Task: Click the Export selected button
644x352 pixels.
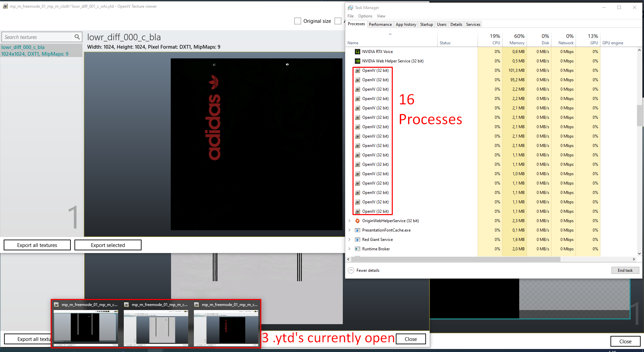Action: pyautogui.click(x=108, y=245)
